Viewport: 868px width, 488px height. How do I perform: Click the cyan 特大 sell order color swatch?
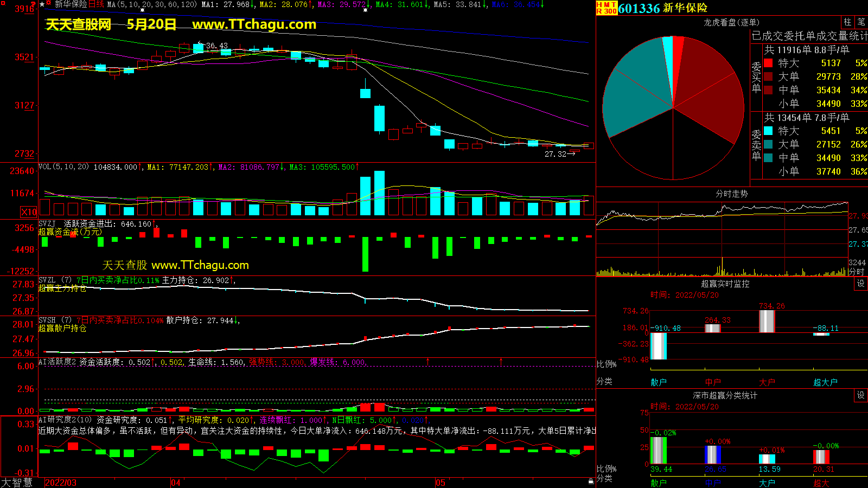[768, 131]
